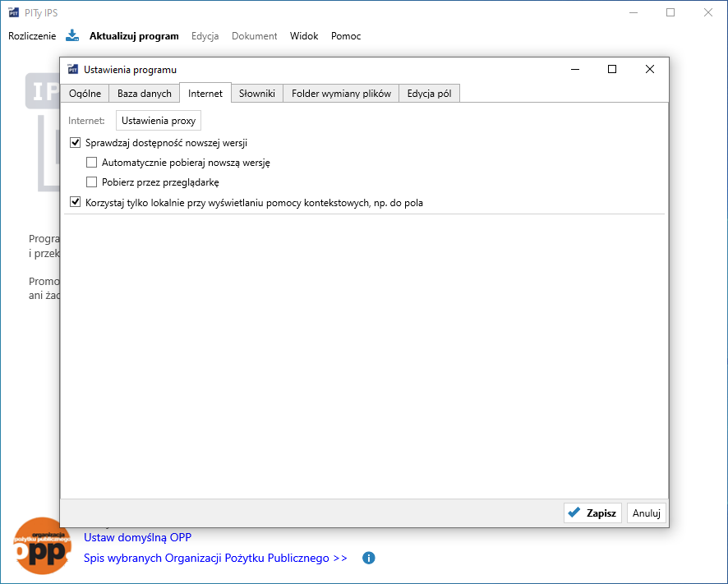Open the Pomoc menu
The height and width of the screenshot is (584, 728).
coord(346,36)
